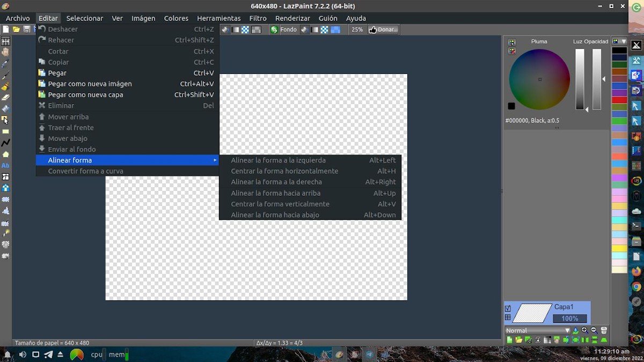This screenshot has width=644, height=362.
Task: Duplicate the current layer icon
Action: [529, 339]
